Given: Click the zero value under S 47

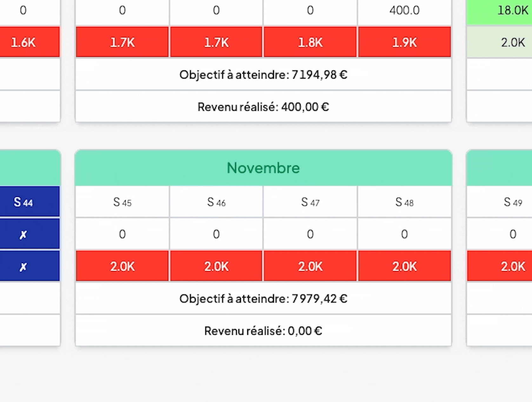Looking at the screenshot, I should (310, 234).
